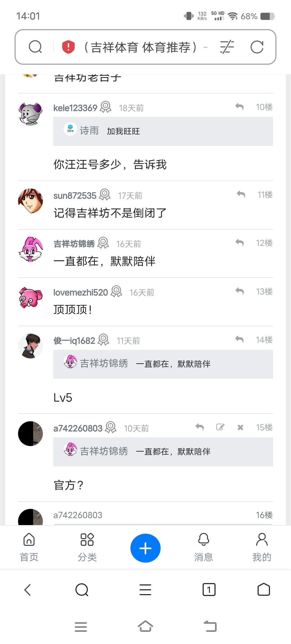This screenshot has width=291, height=644.
Task: Switch to the 消息 tab
Action: point(204,547)
